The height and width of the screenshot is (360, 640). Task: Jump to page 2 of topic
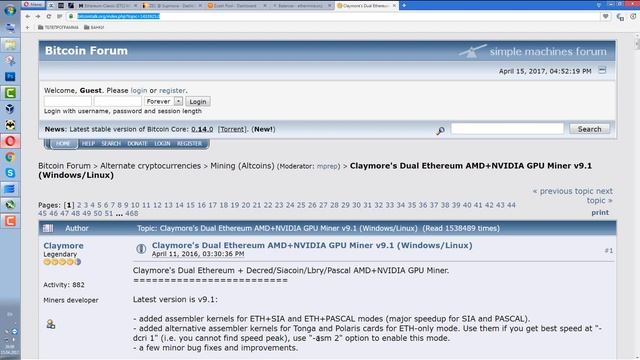[79, 205]
